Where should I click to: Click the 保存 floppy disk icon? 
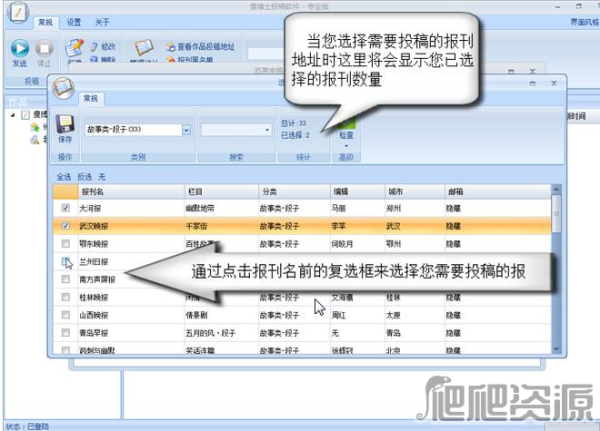pyautogui.click(x=65, y=124)
